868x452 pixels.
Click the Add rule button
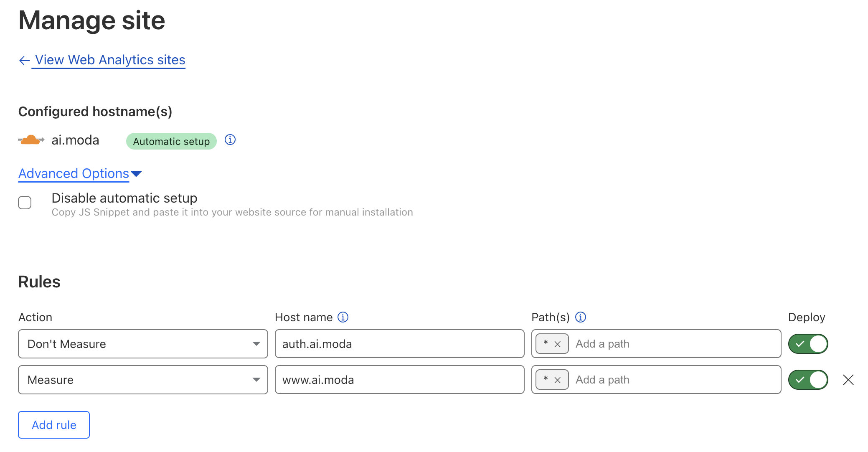[53, 424]
